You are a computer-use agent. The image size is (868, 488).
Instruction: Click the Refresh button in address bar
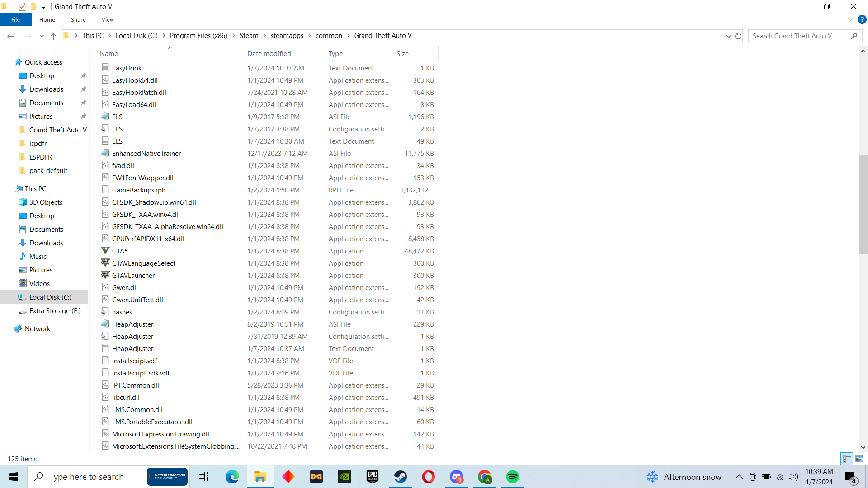pyautogui.click(x=738, y=36)
